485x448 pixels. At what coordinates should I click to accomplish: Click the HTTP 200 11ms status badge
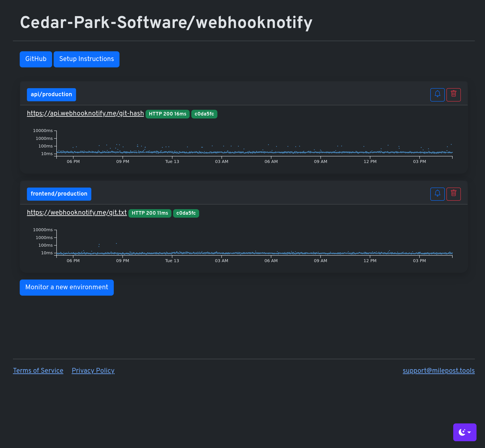150,213
